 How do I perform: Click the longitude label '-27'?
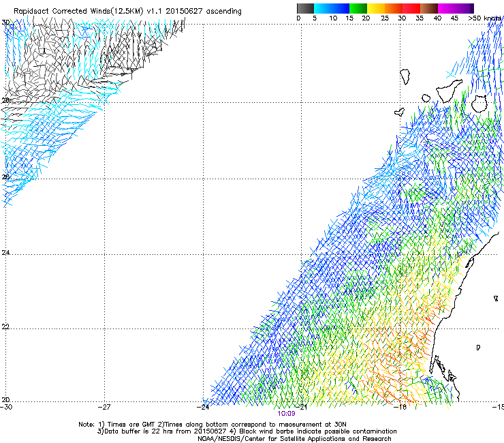[x=105, y=408]
